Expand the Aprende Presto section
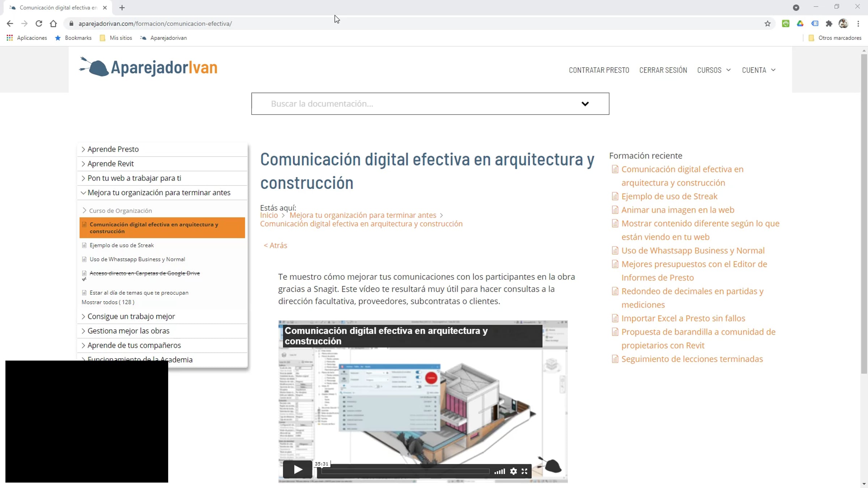868x488 pixels. (x=113, y=149)
